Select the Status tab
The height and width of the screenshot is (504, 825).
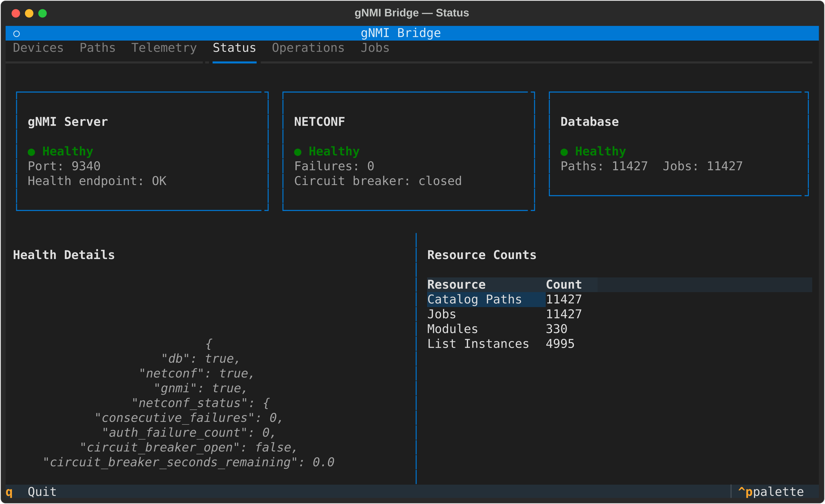[x=234, y=48]
